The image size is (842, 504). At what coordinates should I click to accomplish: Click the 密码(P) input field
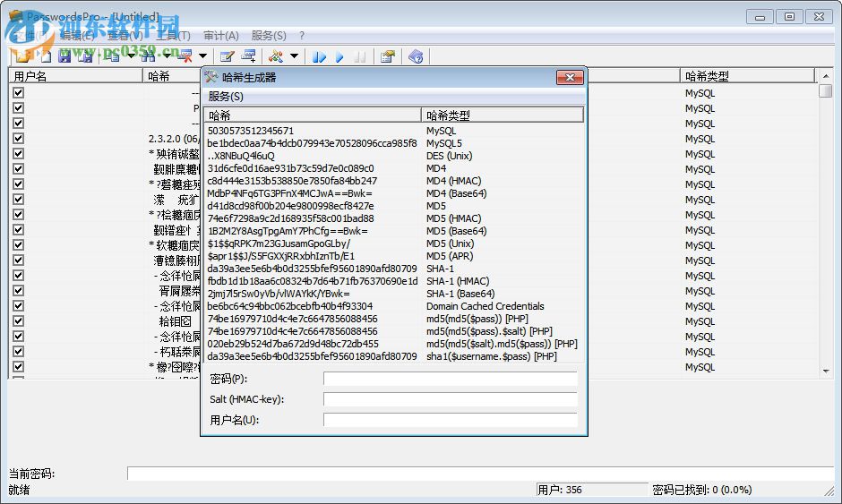(451, 379)
